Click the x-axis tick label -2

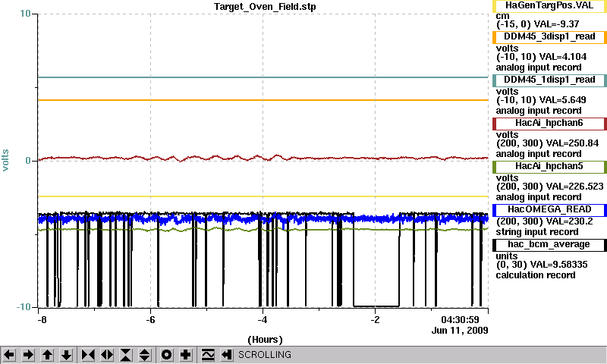pyautogui.click(x=375, y=320)
